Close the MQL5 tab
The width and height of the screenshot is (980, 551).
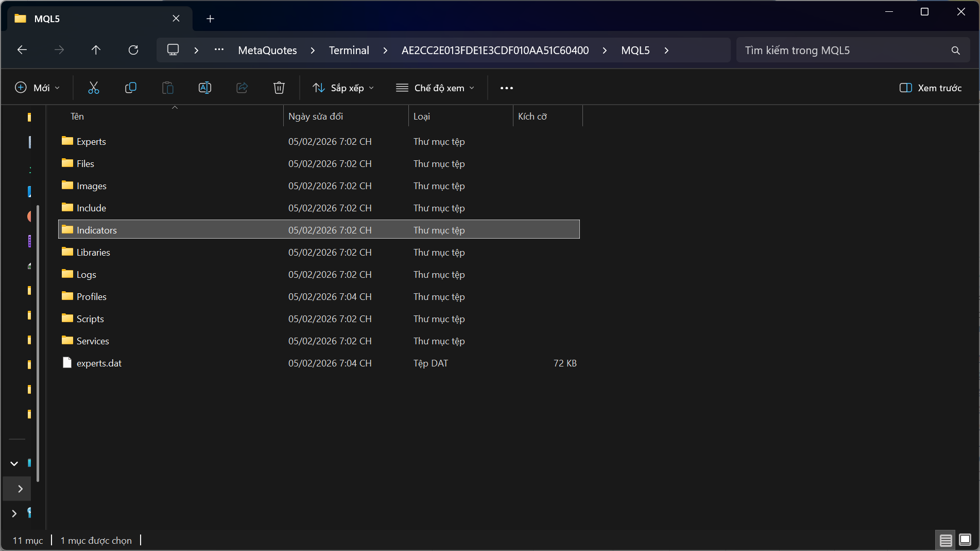pyautogui.click(x=176, y=19)
